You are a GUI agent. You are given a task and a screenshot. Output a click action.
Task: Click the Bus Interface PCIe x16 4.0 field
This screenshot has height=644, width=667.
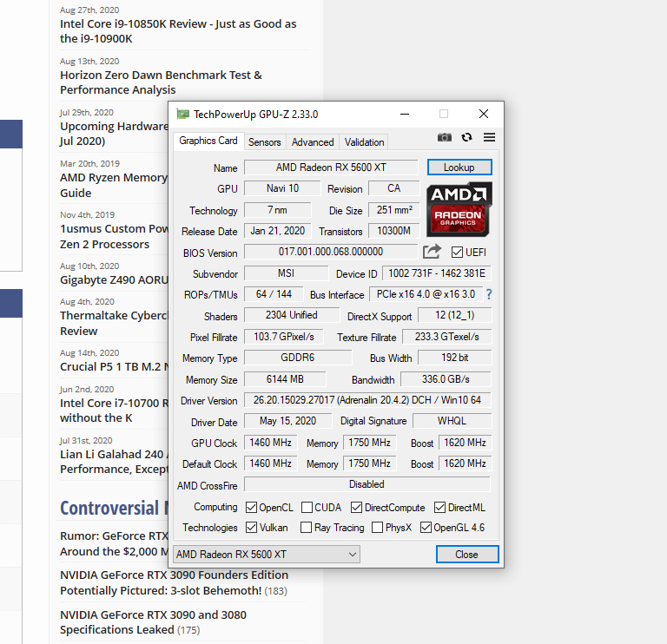[x=426, y=293]
